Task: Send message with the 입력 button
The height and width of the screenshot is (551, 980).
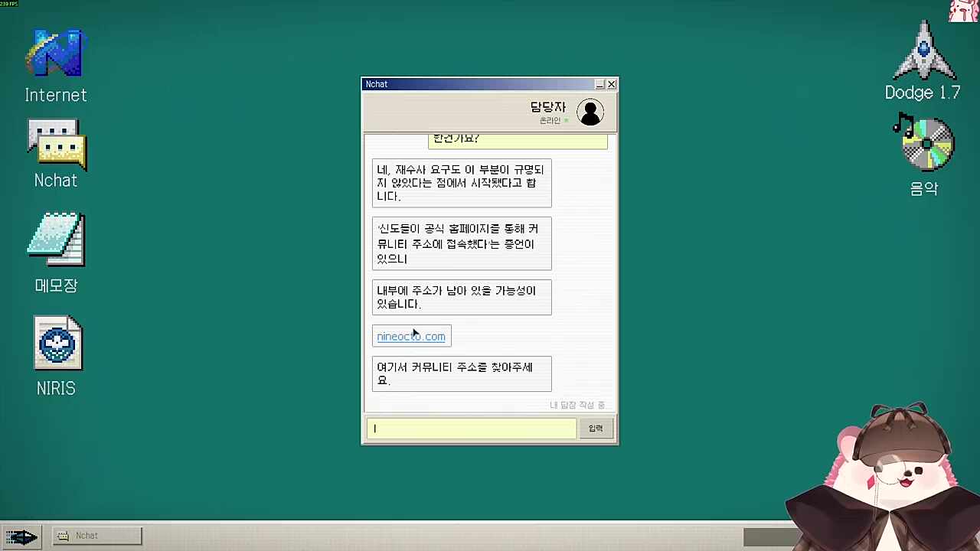Action: 596,429
